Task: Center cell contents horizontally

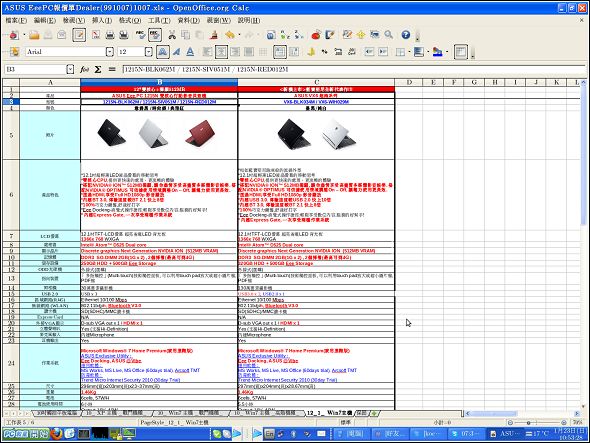Action: [221, 52]
